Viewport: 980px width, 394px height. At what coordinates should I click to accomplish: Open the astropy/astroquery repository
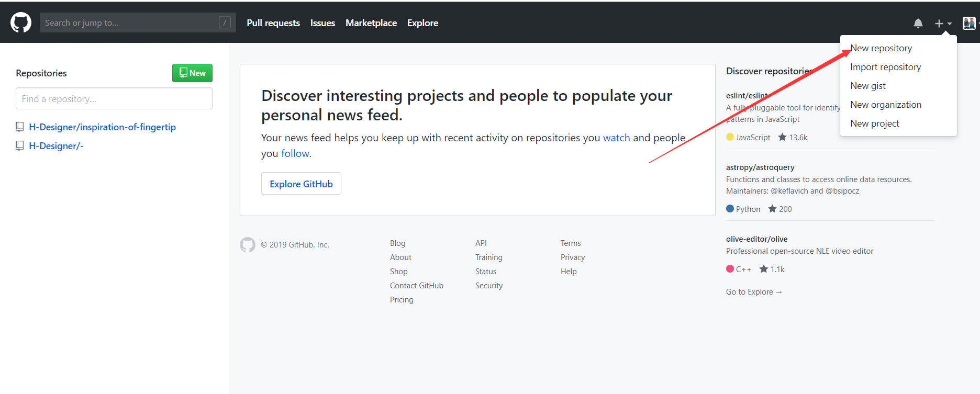tap(760, 167)
